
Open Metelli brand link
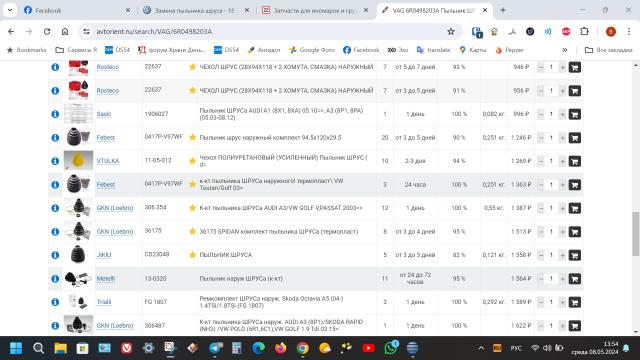click(x=106, y=278)
